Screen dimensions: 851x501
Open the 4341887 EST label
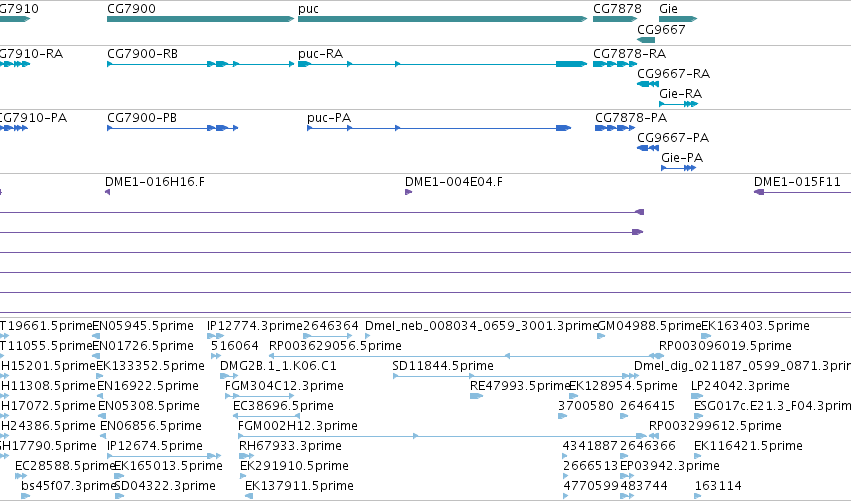(x=590, y=446)
